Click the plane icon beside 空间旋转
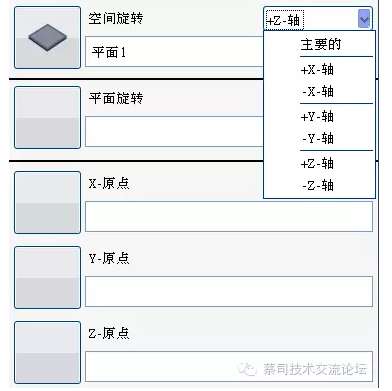Screen dimensions: 392x391 (47, 37)
